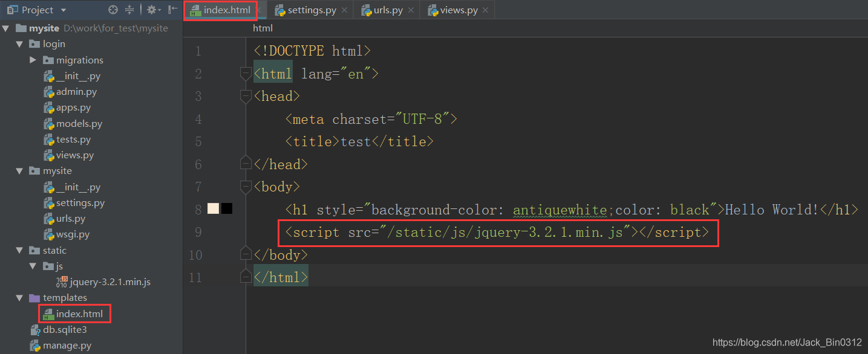Click the html breadcrumb above the editor
Image resolution: width=868 pixels, height=354 pixels.
point(263,28)
